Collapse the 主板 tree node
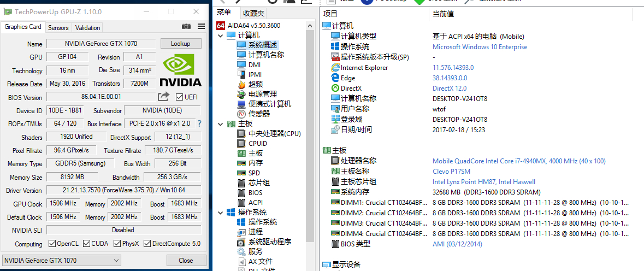 point(221,123)
